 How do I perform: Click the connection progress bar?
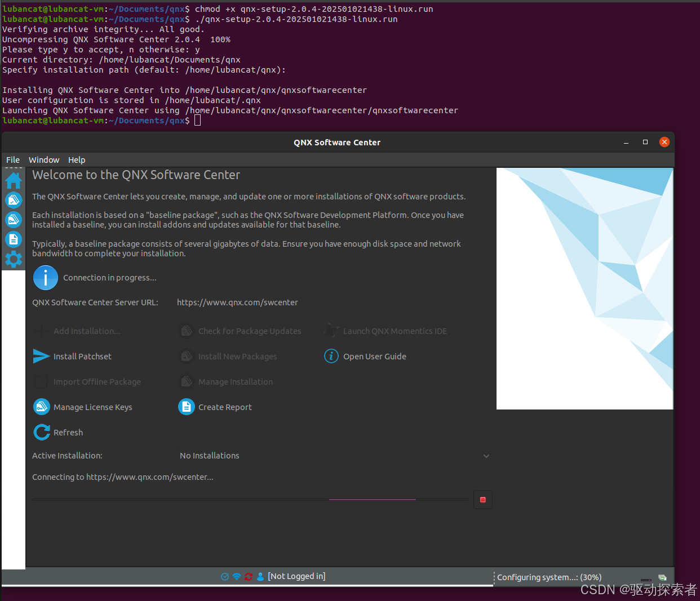pyautogui.click(x=251, y=500)
